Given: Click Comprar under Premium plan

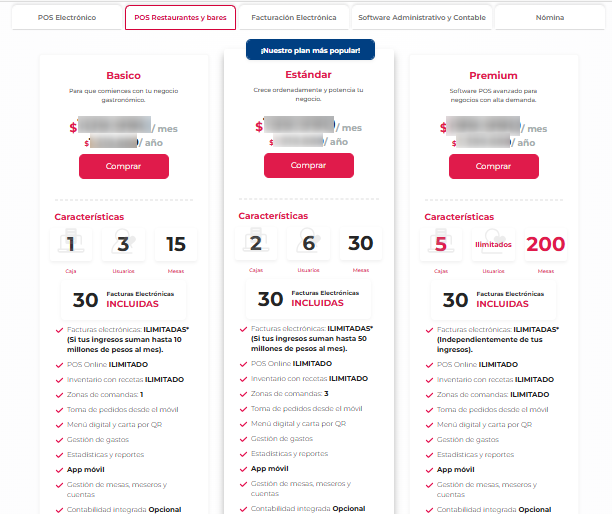Looking at the screenshot, I should pyautogui.click(x=494, y=166).
